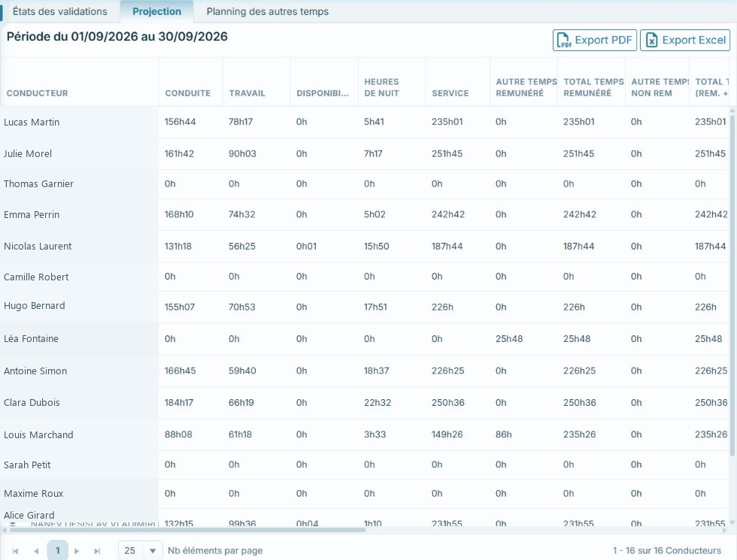The width and height of the screenshot is (737, 560).
Task: Select conductor Louis Marchand
Action: pyautogui.click(x=38, y=435)
